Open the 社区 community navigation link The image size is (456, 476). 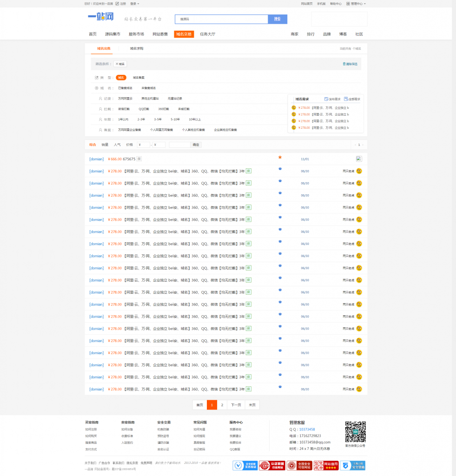coord(359,34)
